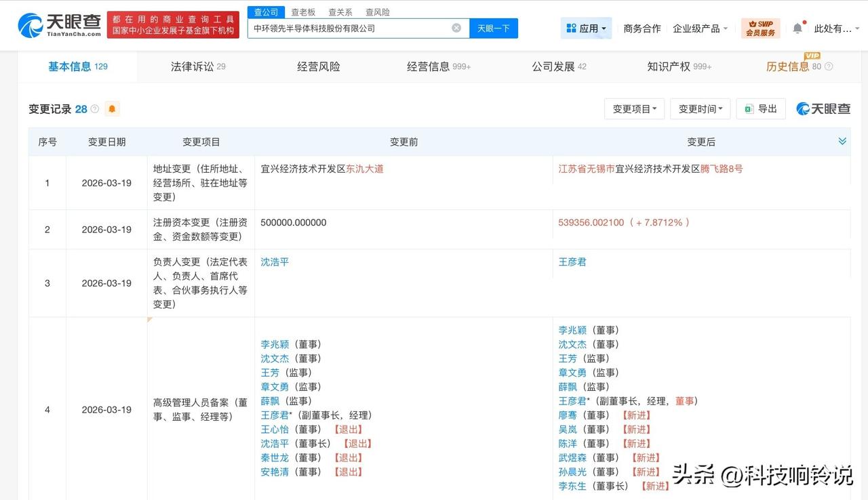Click the 变更前 column header

pyautogui.click(x=404, y=142)
